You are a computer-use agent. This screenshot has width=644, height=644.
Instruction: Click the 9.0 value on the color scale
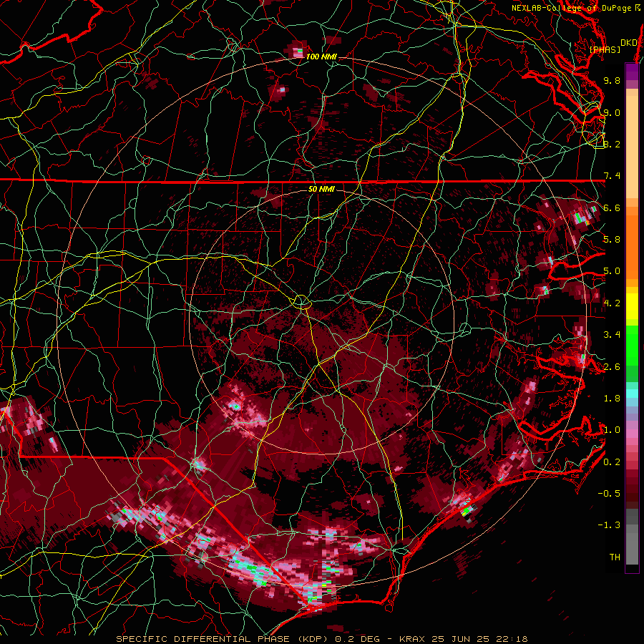point(612,112)
